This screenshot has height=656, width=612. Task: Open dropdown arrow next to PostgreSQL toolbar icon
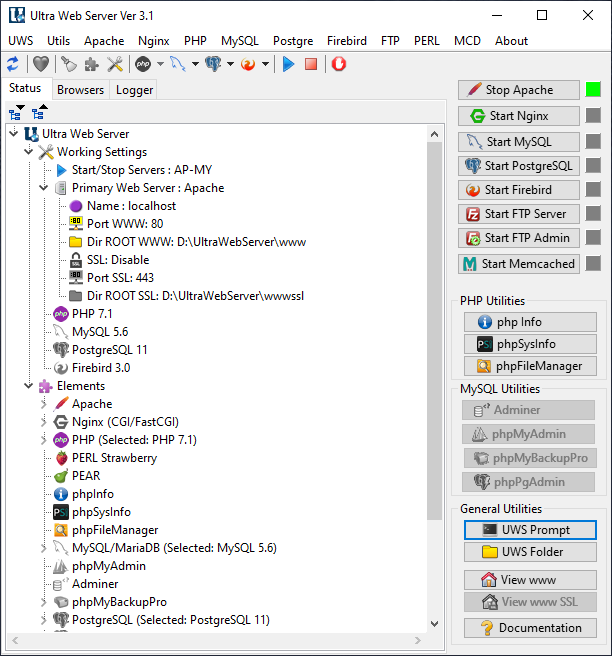pyautogui.click(x=230, y=64)
